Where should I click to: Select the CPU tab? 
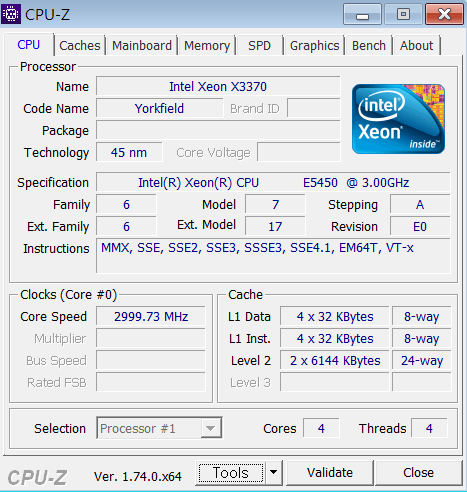[x=29, y=45]
